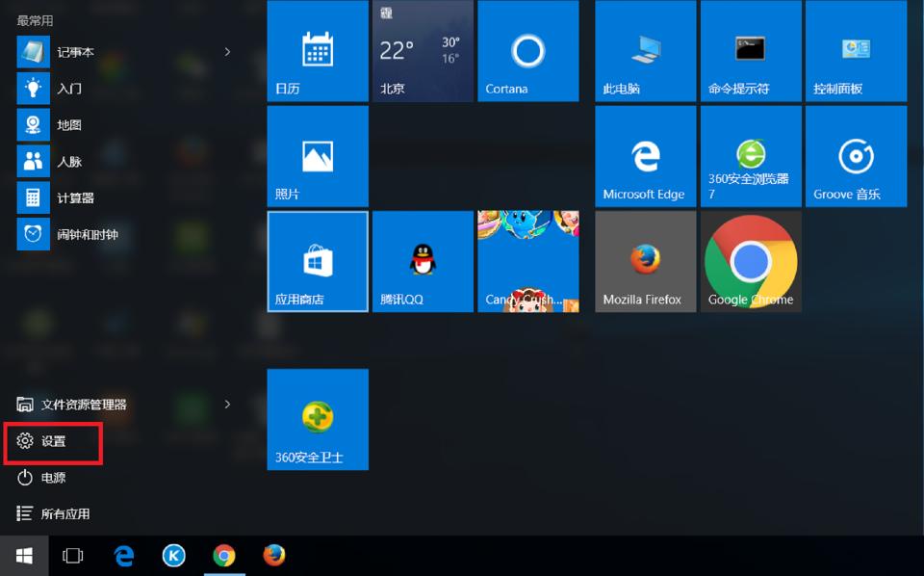Open the 北京 weather tile

pos(422,51)
